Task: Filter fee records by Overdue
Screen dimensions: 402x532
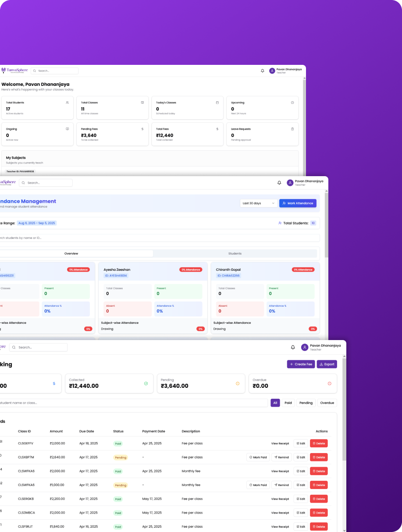Action: click(x=327, y=403)
